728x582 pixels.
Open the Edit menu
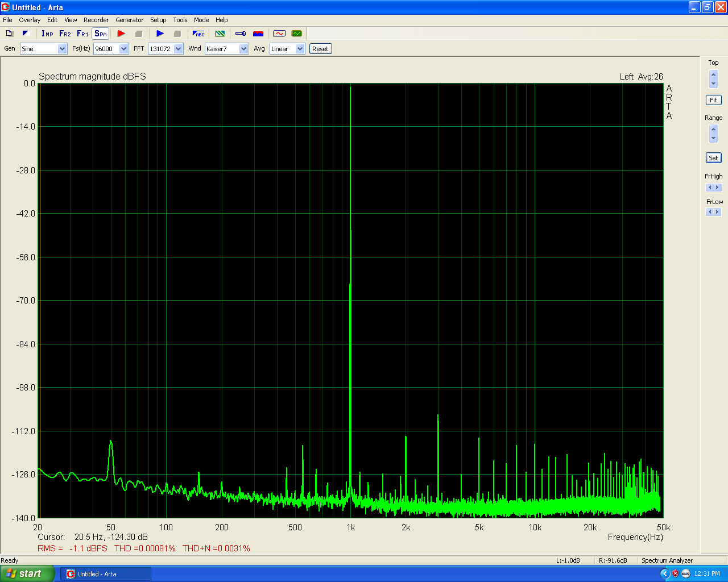tap(52, 20)
